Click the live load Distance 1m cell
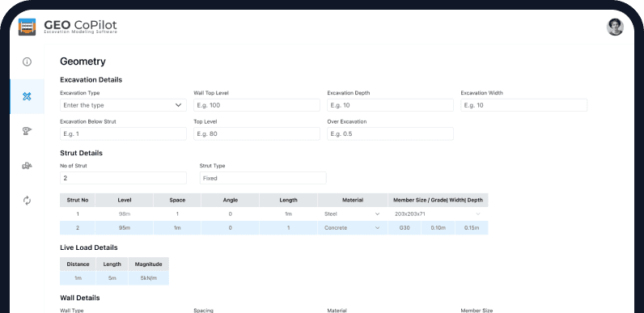Image resolution: width=644 pixels, height=313 pixels. (78, 278)
